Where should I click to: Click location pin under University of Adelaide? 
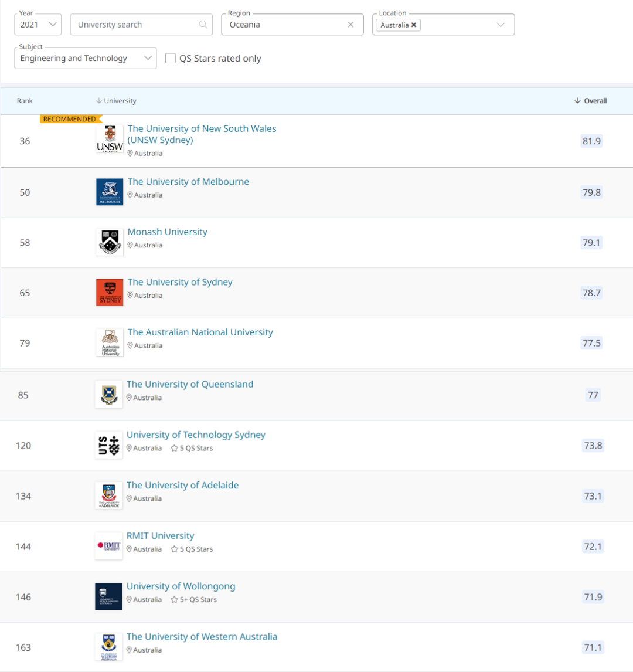[x=130, y=498]
